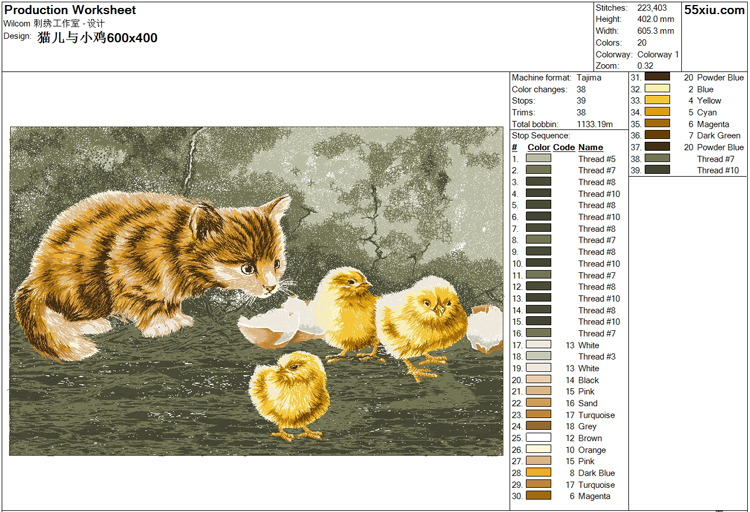Choose the swatch beside 16 Sand
The height and width of the screenshot is (512, 750).
[x=538, y=403]
